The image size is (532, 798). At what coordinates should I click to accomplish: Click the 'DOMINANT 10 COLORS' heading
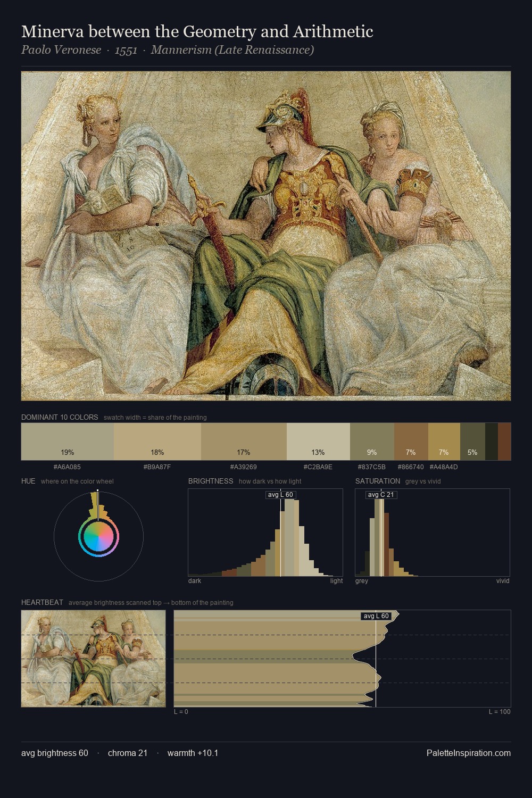60,417
